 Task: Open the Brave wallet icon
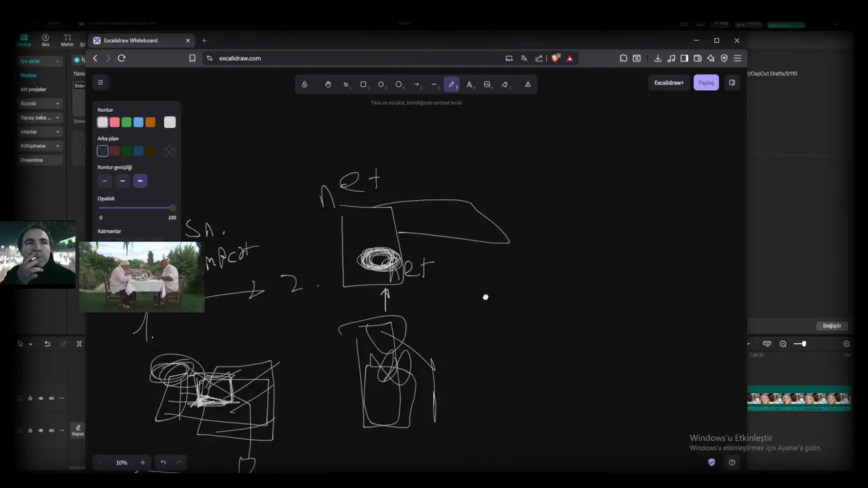click(x=698, y=58)
